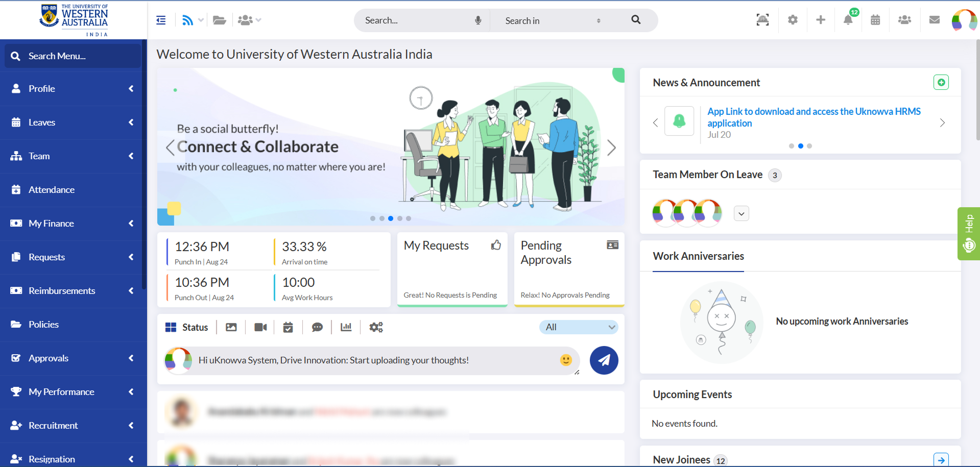The height and width of the screenshot is (467, 980).
Task: Select the calendar event post icon
Action: click(x=288, y=327)
